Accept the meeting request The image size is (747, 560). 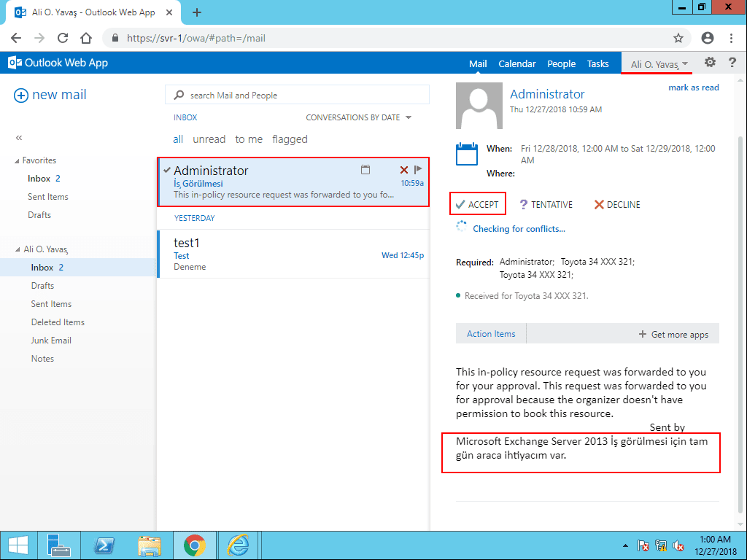click(x=477, y=205)
